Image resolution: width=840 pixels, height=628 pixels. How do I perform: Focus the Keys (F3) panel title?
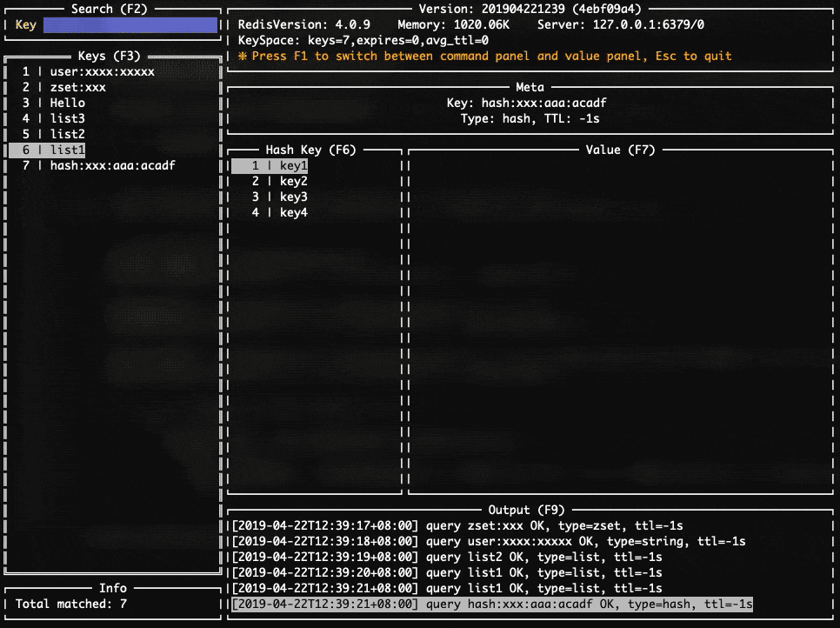point(110,57)
